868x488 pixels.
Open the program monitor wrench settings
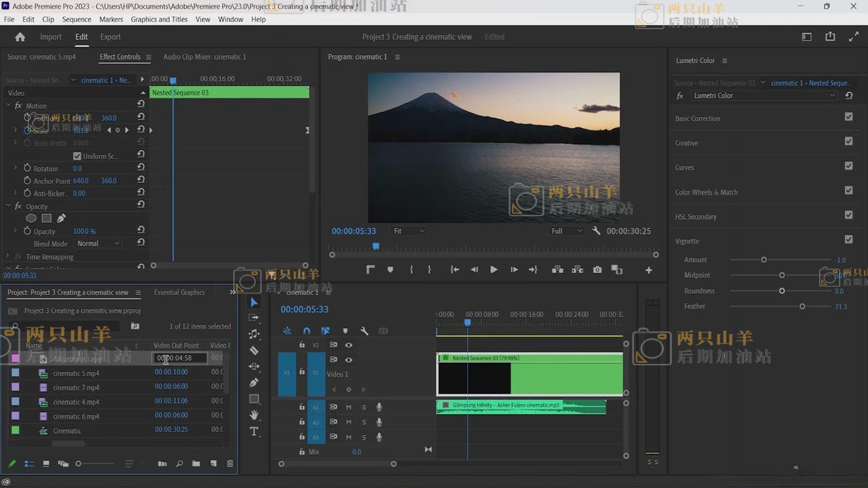(596, 231)
